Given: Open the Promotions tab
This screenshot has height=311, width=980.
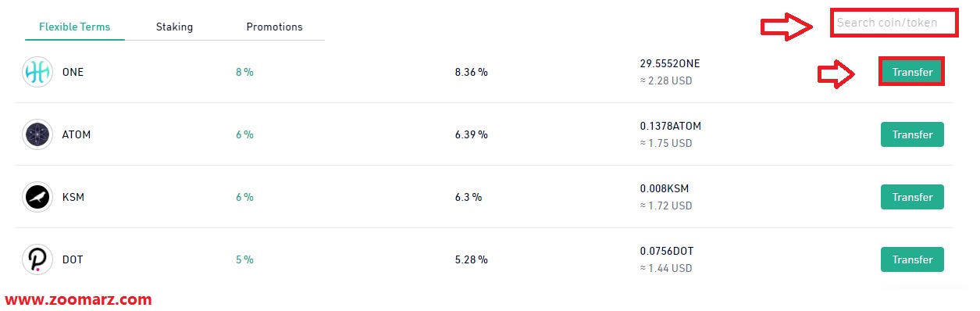Looking at the screenshot, I should coord(274,27).
